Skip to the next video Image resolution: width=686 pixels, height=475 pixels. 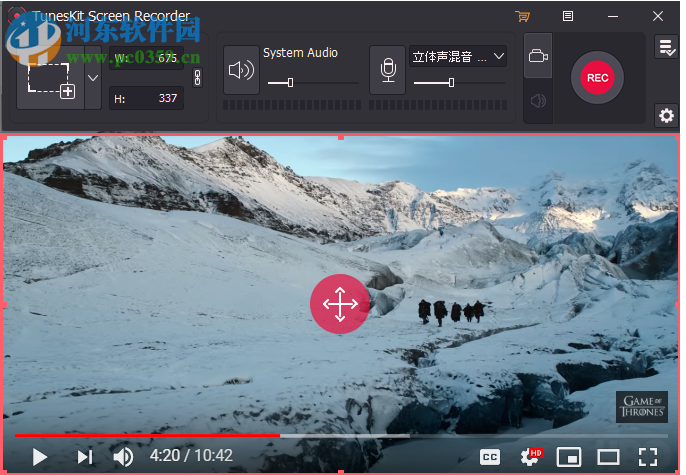(85, 457)
